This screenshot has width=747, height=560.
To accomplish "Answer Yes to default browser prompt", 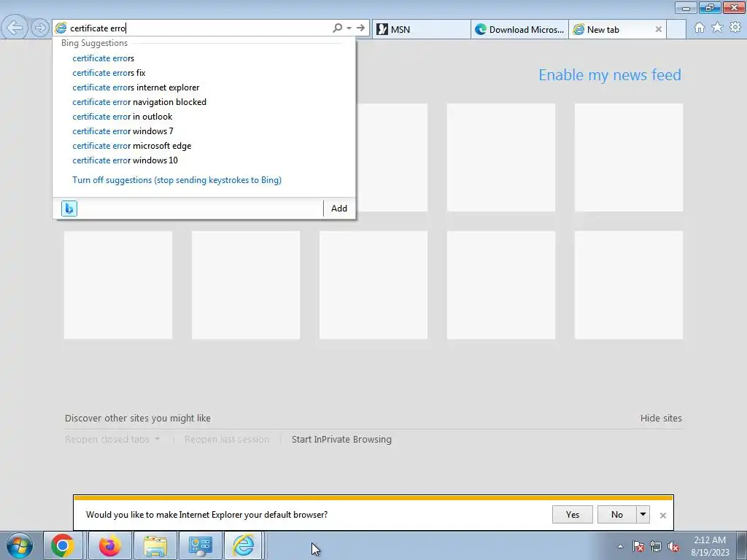I will (x=572, y=515).
